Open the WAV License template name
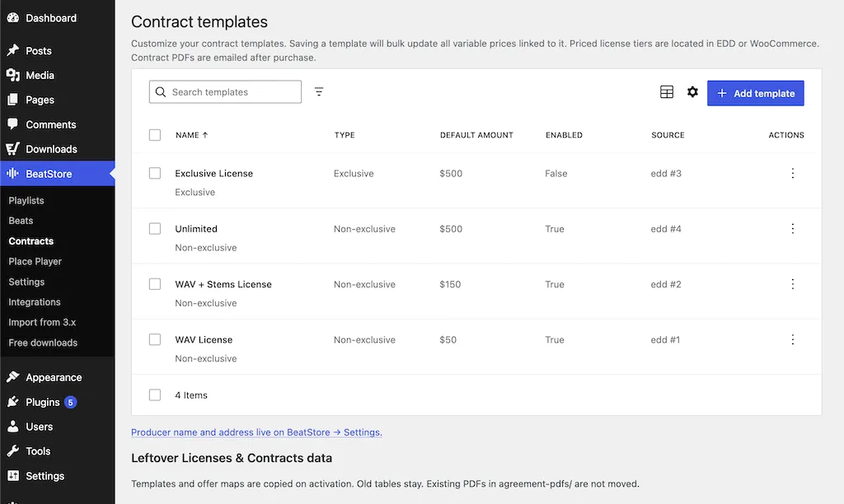Viewport: 844px width, 504px height. click(204, 339)
